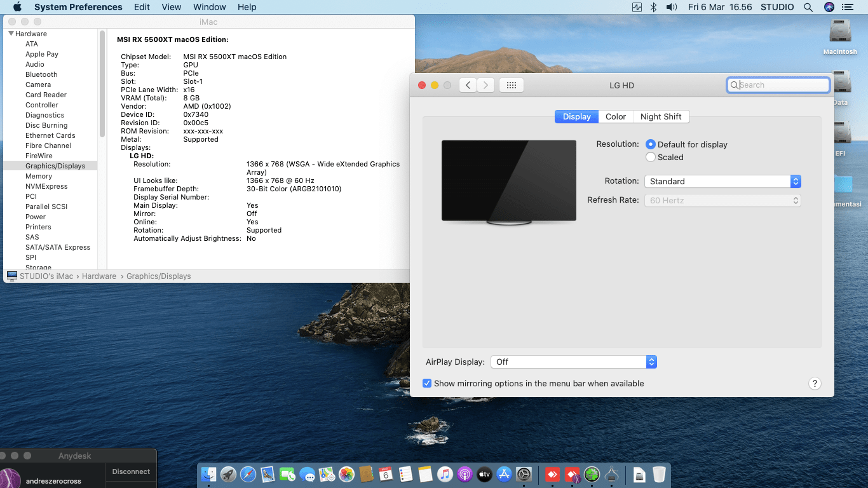868x488 pixels.
Task: Select NVMExpress in the hardware list
Action: 46,186
